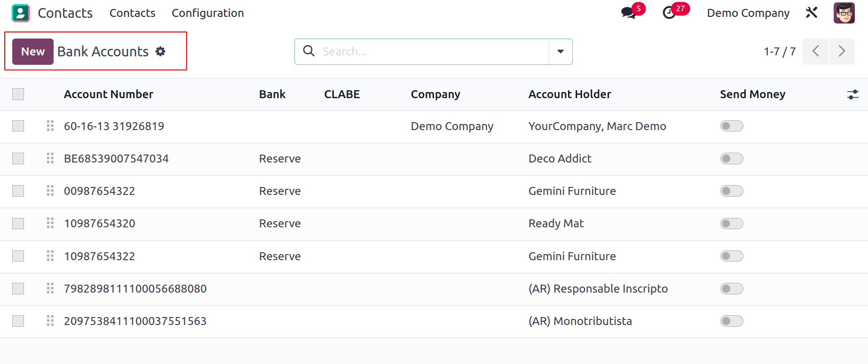Go to next page with right chevron
The width and height of the screenshot is (868, 364).
842,51
